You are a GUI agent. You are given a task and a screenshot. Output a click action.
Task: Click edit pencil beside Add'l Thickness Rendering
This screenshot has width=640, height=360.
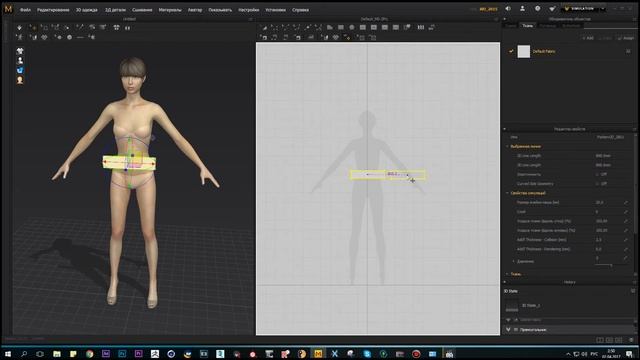tap(626, 249)
